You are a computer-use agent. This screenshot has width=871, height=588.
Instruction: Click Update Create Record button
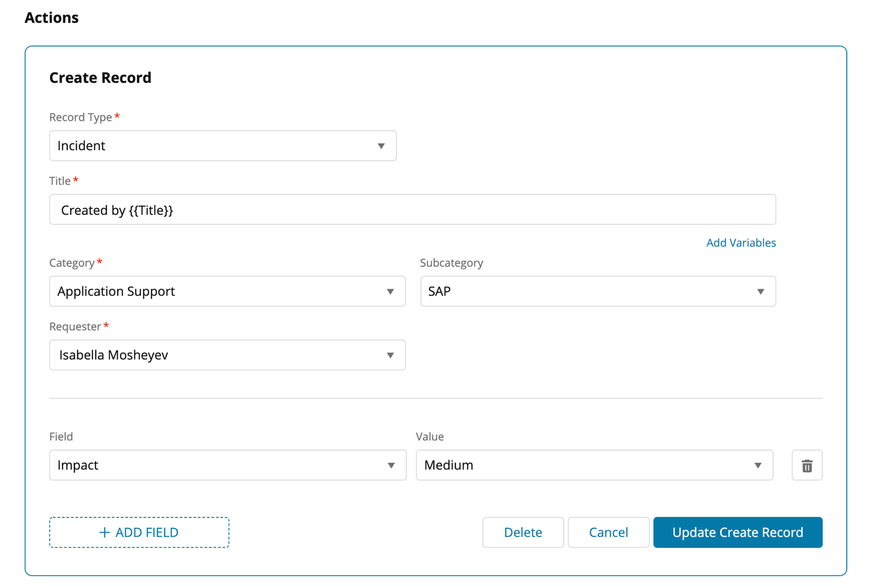tap(737, 533)
